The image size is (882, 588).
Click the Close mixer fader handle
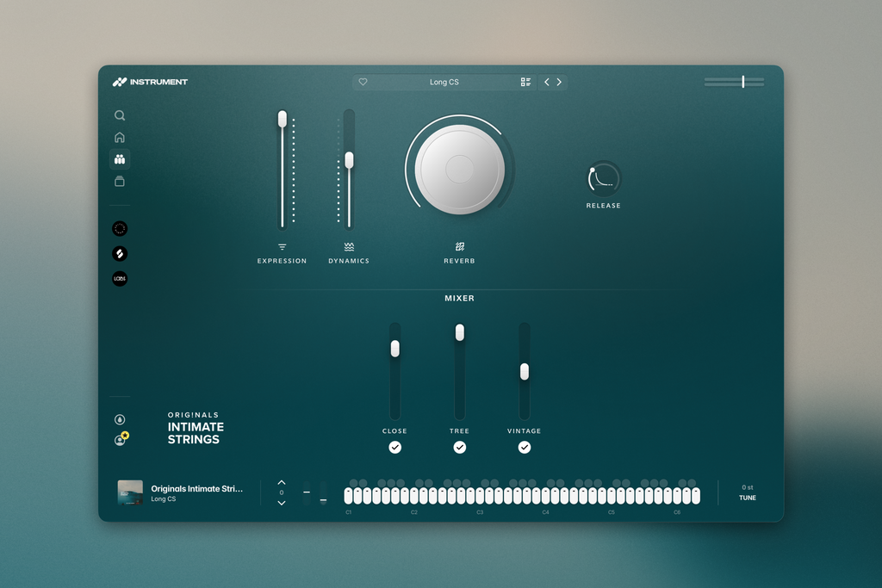click(x=394, y=349)
